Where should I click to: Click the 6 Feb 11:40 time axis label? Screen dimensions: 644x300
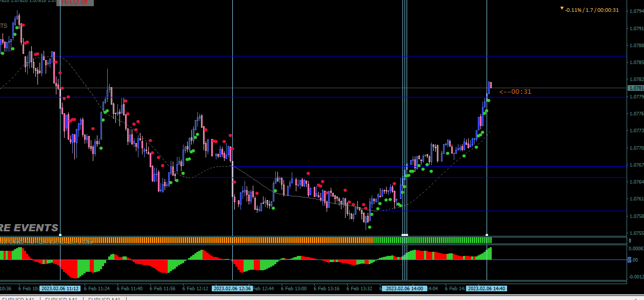[x=130, y=289]
